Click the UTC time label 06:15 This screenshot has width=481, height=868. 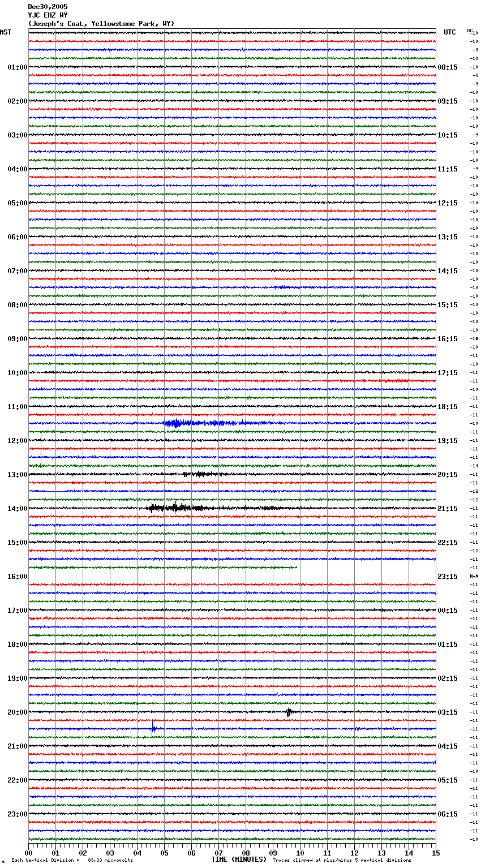[x=448, y=814]
